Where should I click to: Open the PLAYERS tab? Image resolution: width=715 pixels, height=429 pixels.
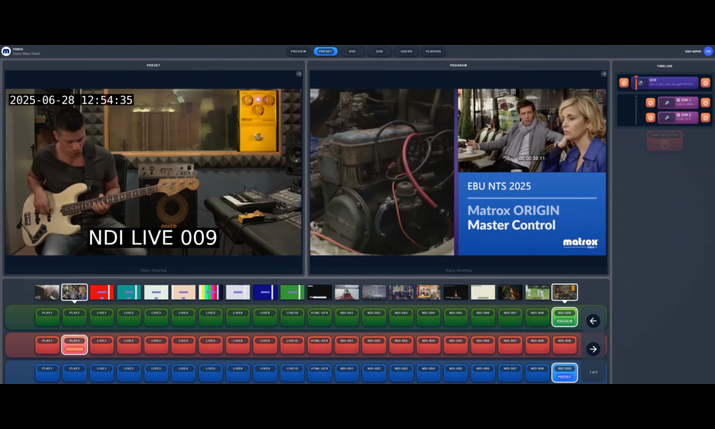(x=433, y=52)
